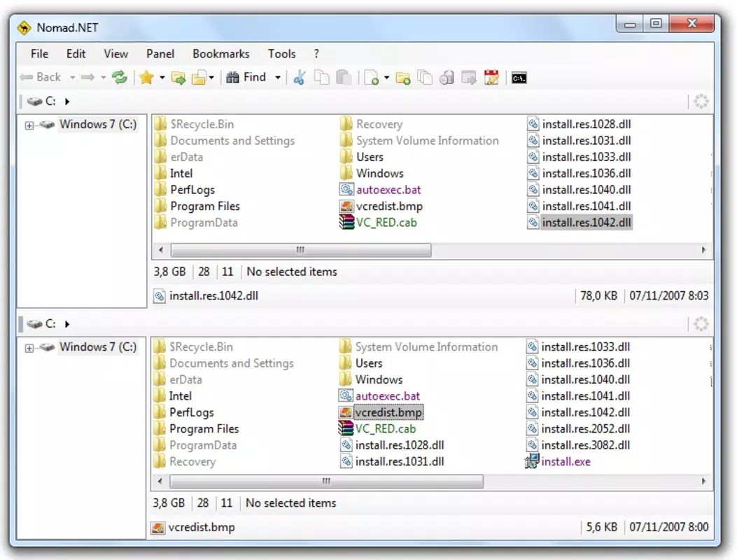
Task: Open the Back history dropdown arrow
Action: click(x=72, y=78)
